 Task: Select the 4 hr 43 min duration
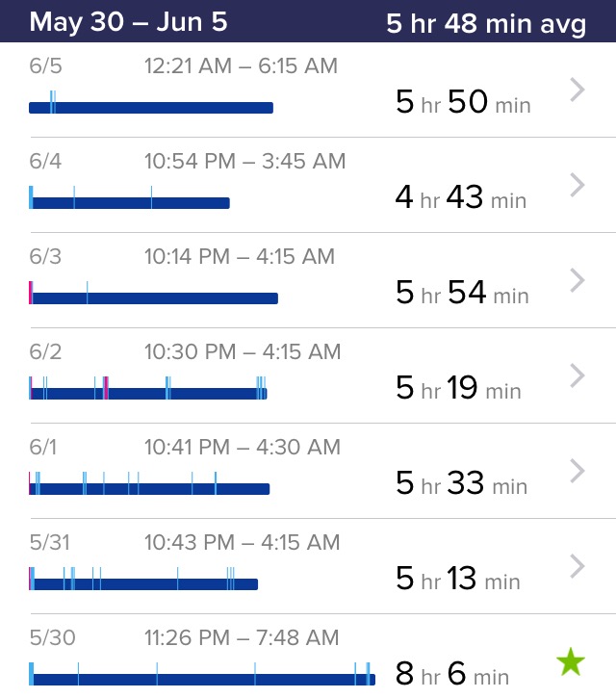click(x=461, y=197)
